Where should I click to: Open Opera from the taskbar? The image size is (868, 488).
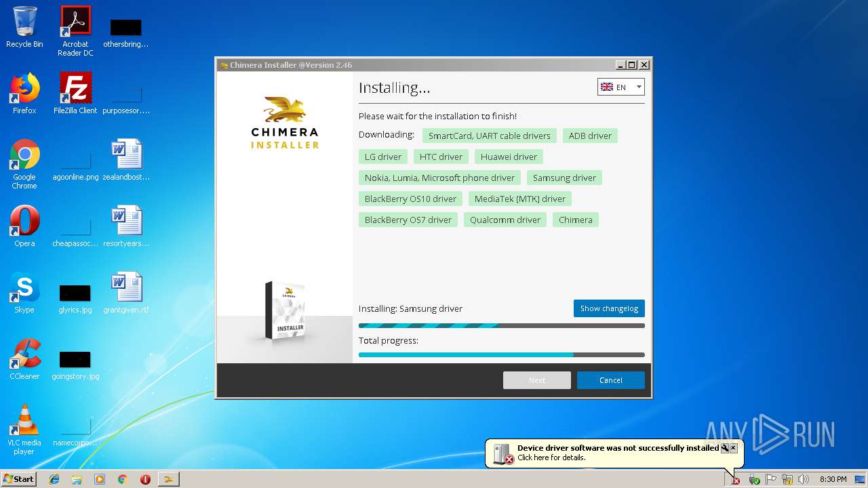pos(145,479)
